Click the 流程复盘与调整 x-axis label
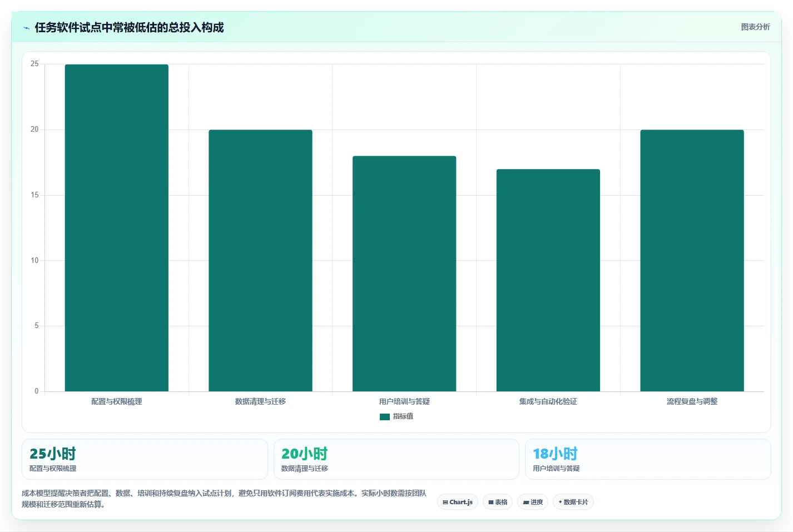The height and width of the screenshot is (532, 793). pyautogui.click(x=692, y=401)
